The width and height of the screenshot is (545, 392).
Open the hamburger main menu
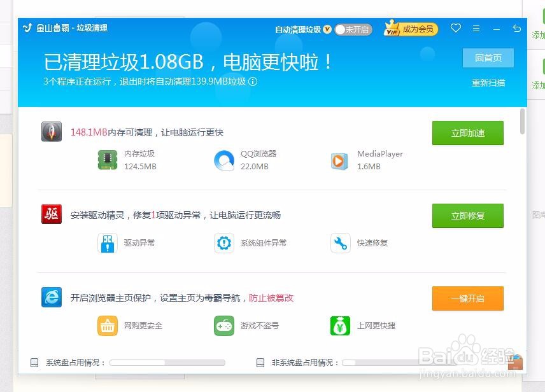tap(476, 29)
